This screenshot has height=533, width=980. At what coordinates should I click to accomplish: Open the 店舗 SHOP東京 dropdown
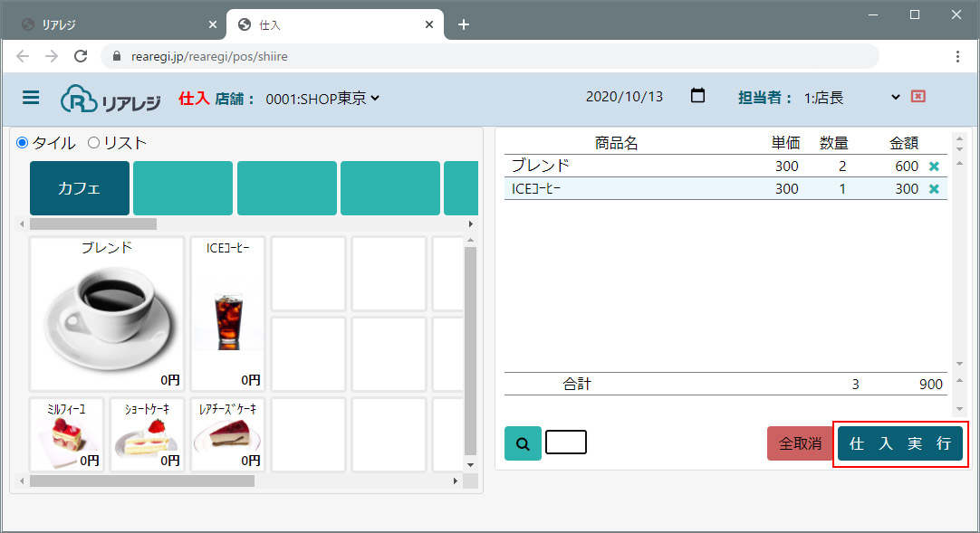(322, 98)
